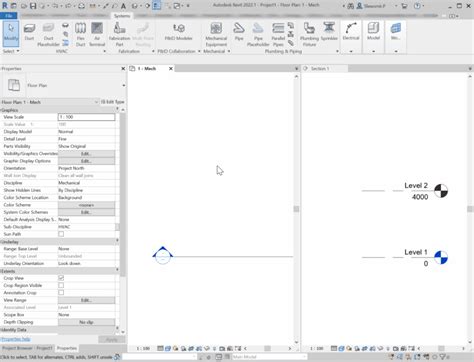Image resolution: width=474 pixels, height=362 pixels.
Task: Click the Save icon in quick access toolbar
Action: [x=33, y=6]
